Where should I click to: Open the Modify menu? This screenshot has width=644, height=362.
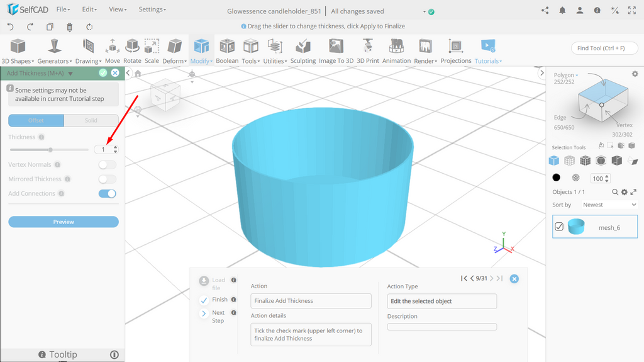201,51
